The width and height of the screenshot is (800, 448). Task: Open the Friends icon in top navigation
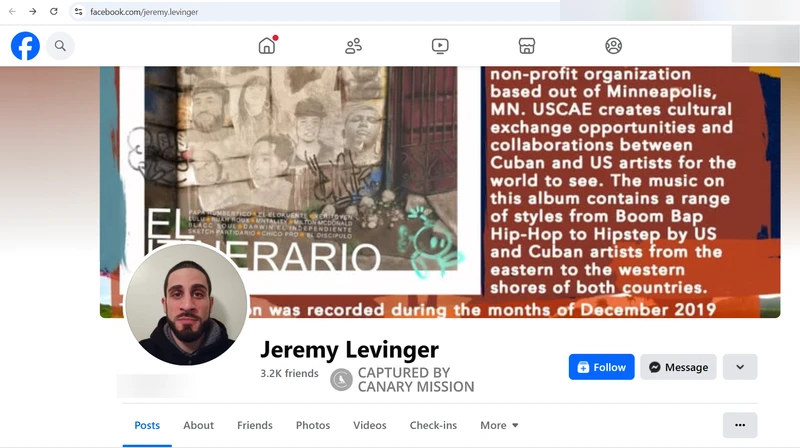354,46
